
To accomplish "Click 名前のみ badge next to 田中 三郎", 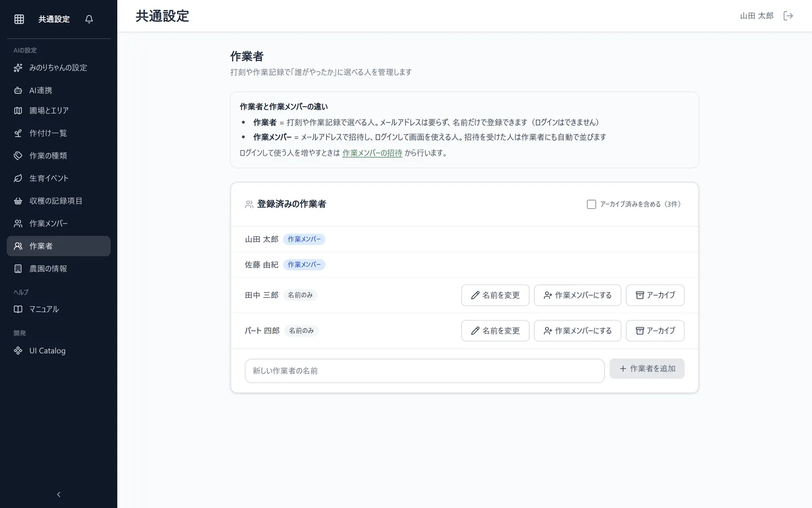I will pos(300,295).
